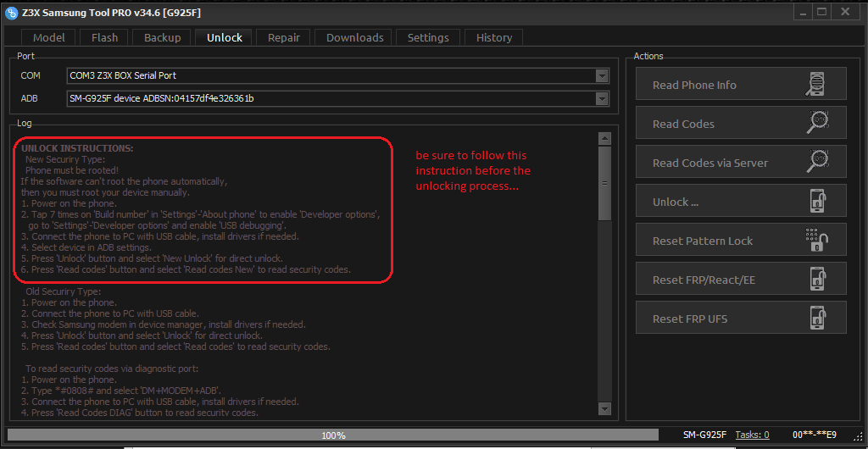
Task: Click the Reset Pattern Lock dots icon
Action: 816,241
